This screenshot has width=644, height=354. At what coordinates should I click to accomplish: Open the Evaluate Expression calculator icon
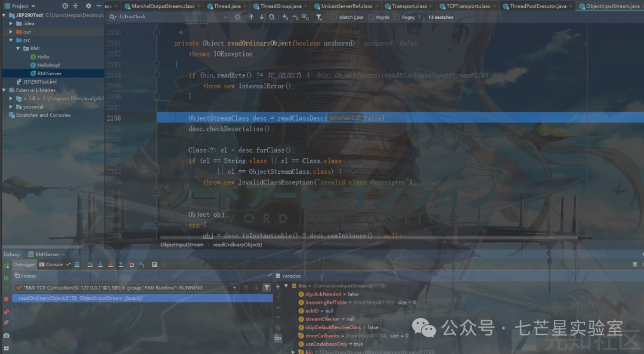[154, 264]
